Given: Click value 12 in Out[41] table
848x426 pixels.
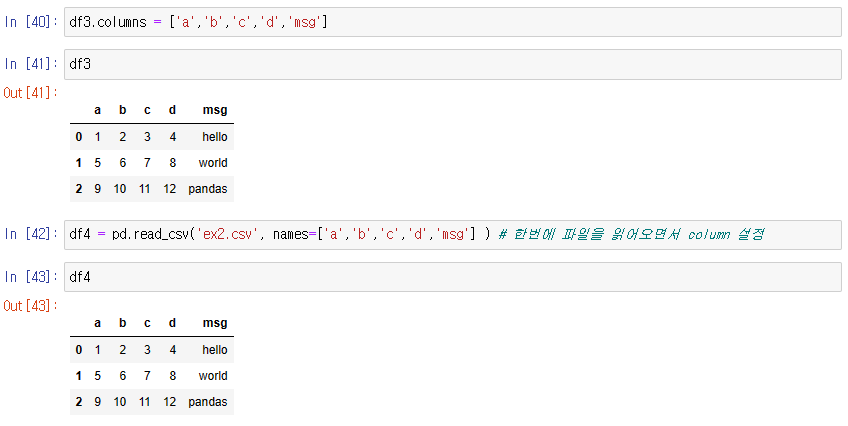Looking at the screenshot, I should (x=170, y=189).
